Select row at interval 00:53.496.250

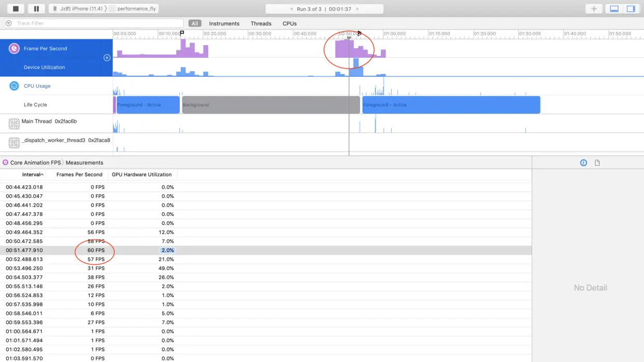[265, 269]
